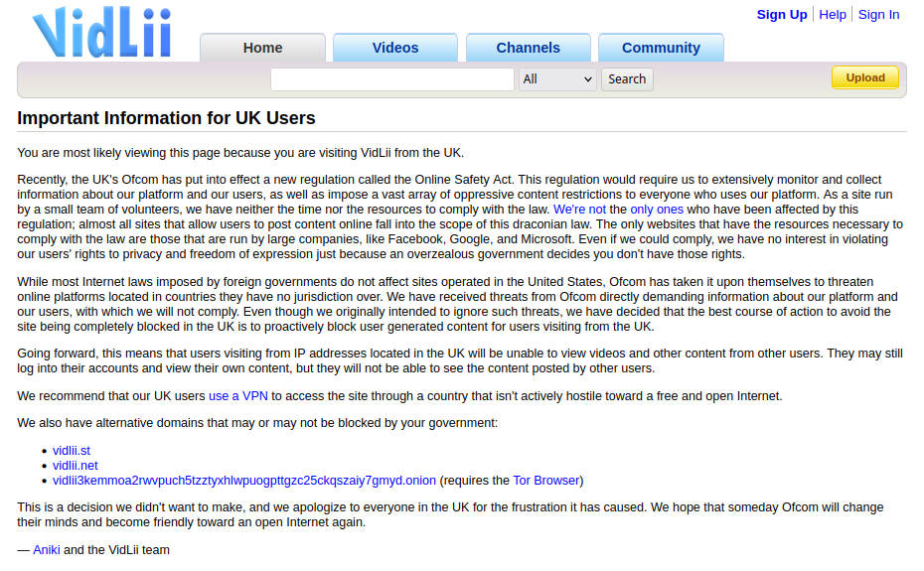924x571 pixels.
Task: Follow the "We're not" link
Action: coord(579,210)
